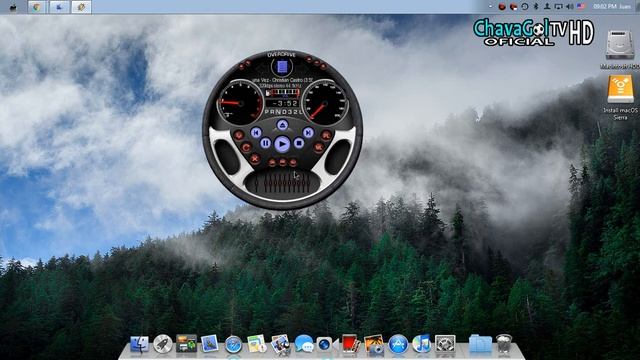
Task: Pause playback with the blue Pause button
Action: pyautogui.click(x=265, y=143)
